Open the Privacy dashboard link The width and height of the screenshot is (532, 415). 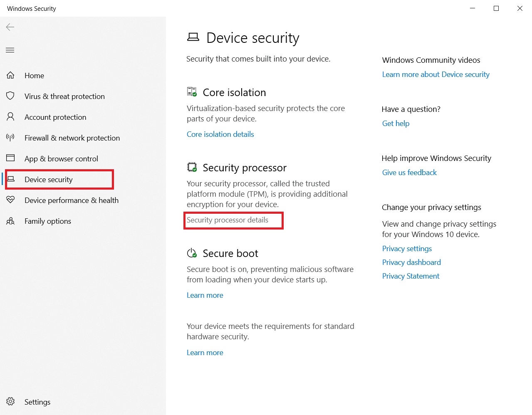click(x=411, y=262)
